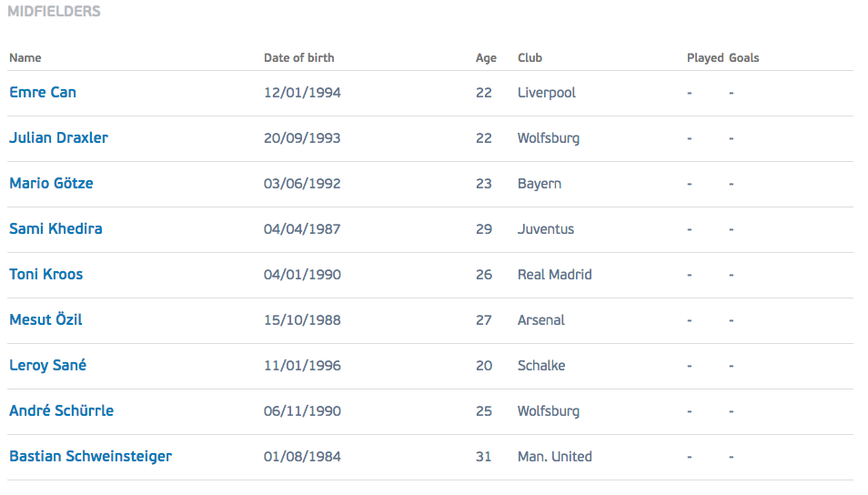The height and width of the screenshot is (495, 868).
Task: Click the Name column header
Action: click(25, 57)
